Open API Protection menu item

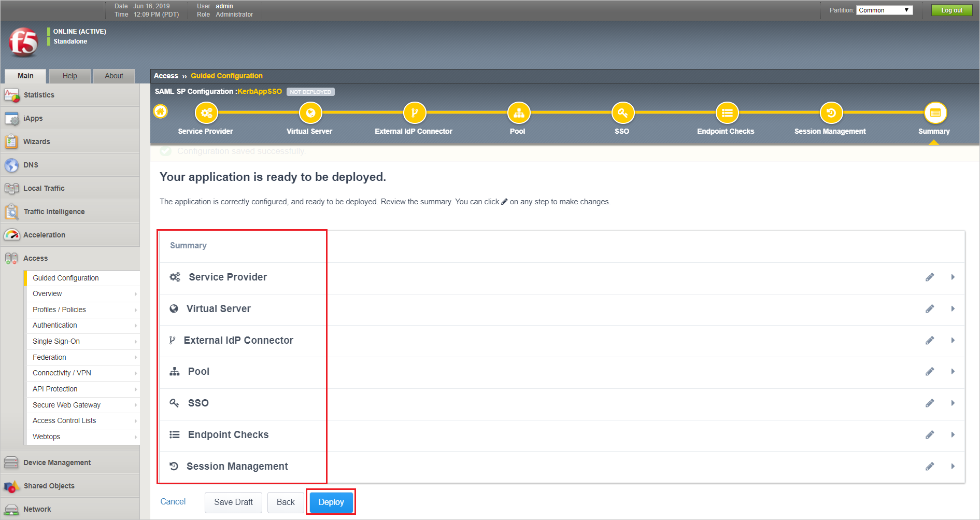[83, 389]
